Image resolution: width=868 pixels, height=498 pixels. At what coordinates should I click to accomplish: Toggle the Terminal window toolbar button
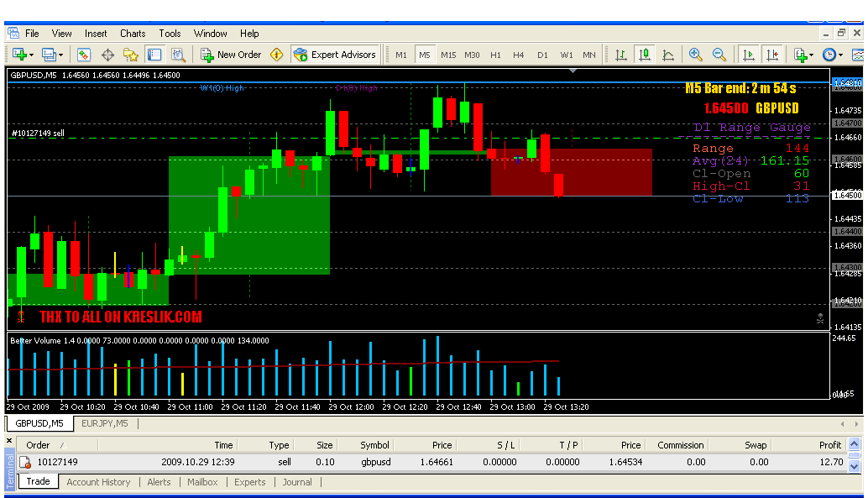point(154,55)
